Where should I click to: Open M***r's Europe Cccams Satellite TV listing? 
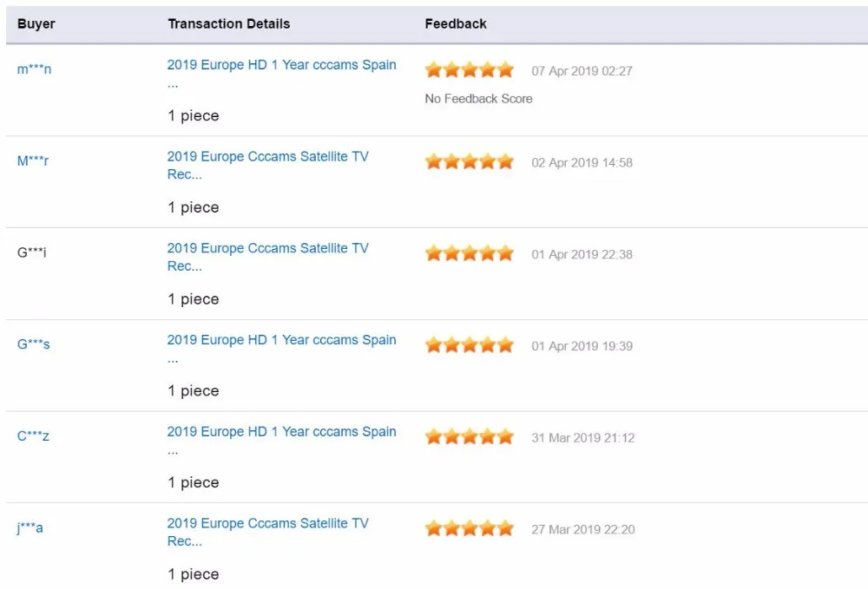[268, 165]
